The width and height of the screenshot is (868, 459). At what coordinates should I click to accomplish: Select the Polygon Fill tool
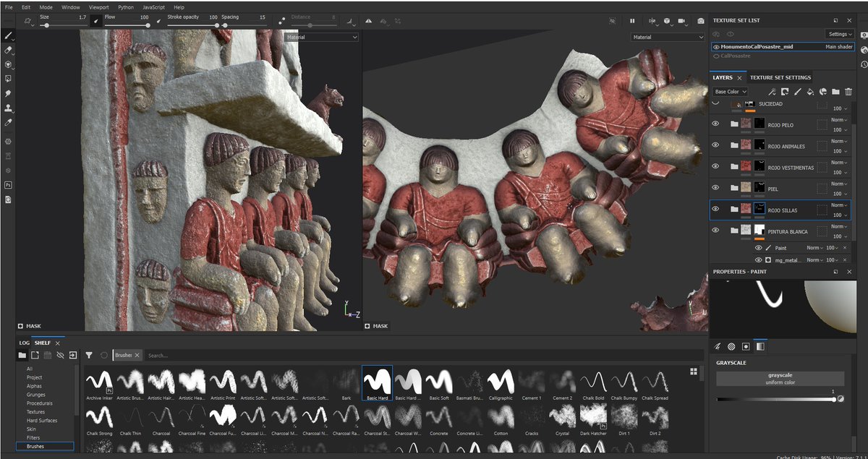pos(8,79)
